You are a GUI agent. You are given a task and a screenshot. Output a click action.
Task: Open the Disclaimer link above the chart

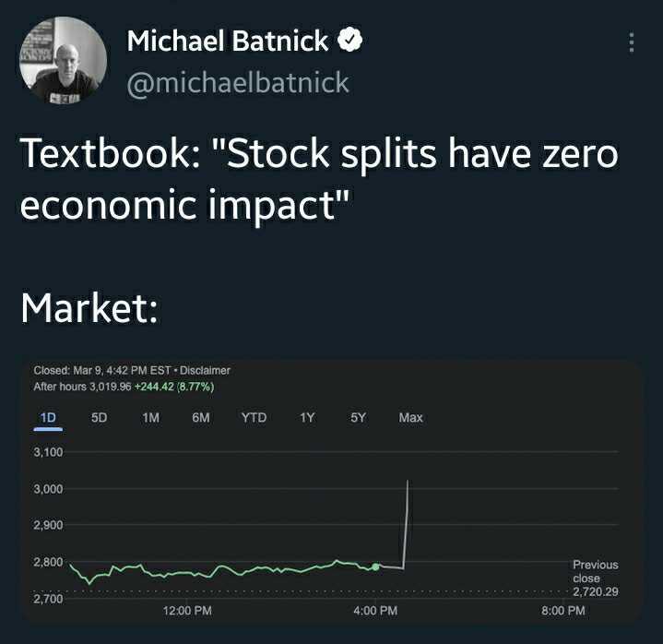click(207, 370)
